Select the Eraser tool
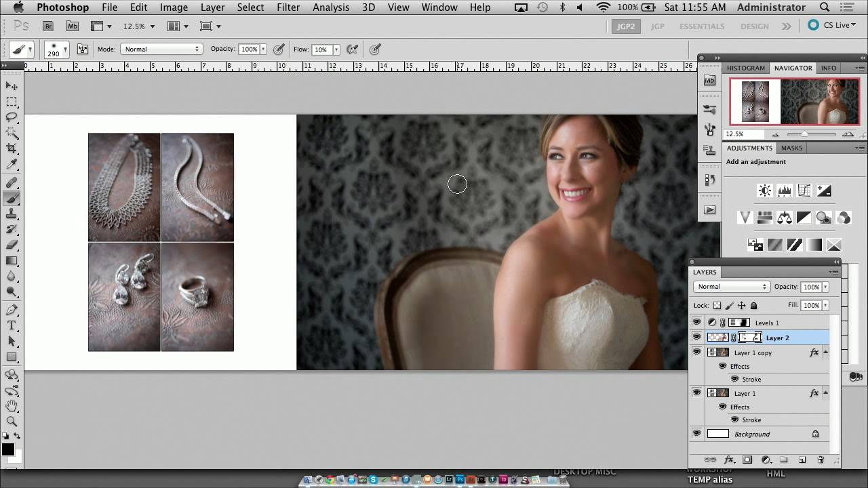 click(12, 245)
